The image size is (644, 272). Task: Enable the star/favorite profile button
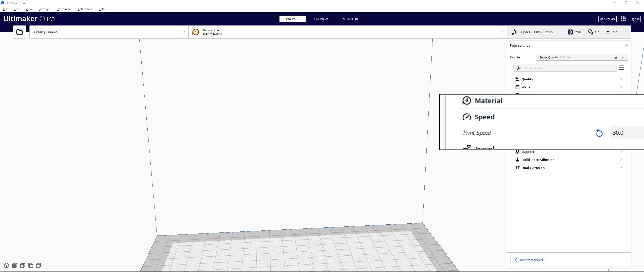(616, 57)
